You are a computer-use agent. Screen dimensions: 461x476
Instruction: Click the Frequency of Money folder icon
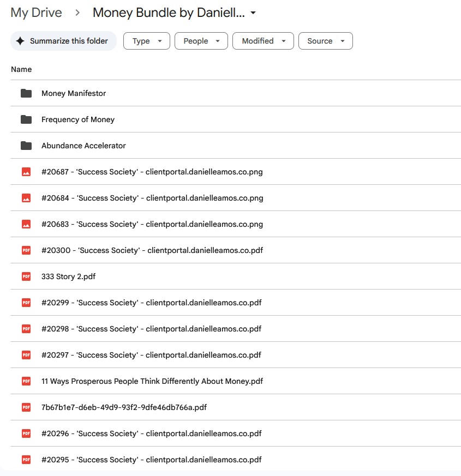point(26,119)
